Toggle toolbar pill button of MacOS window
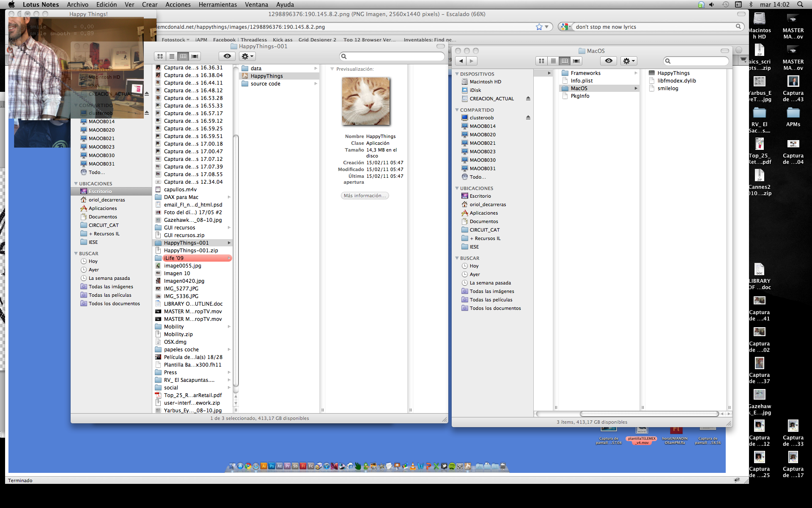 coord(725,51)
